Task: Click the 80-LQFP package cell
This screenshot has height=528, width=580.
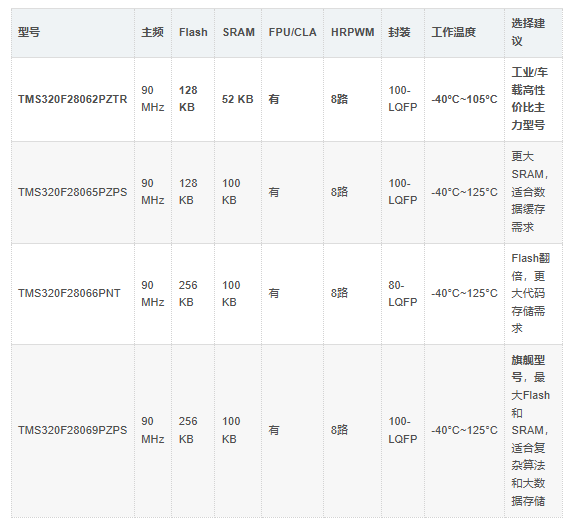Action: coord(403,294)
